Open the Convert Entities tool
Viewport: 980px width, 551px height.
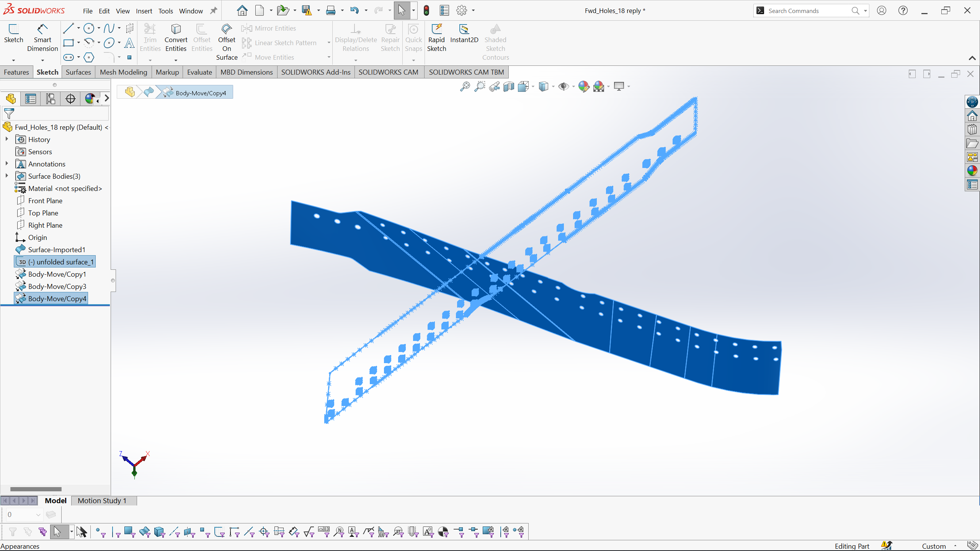point(175,36)
